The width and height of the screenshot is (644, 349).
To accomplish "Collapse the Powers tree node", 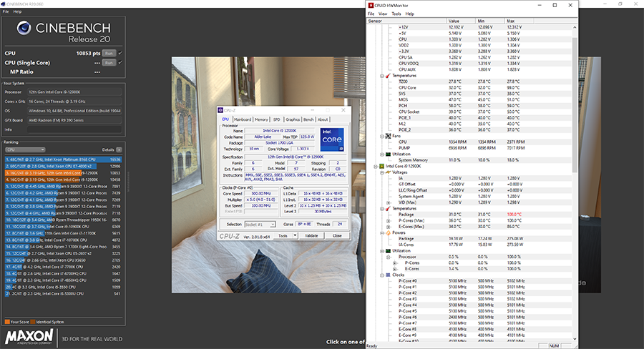I will [x=382, y=233].
